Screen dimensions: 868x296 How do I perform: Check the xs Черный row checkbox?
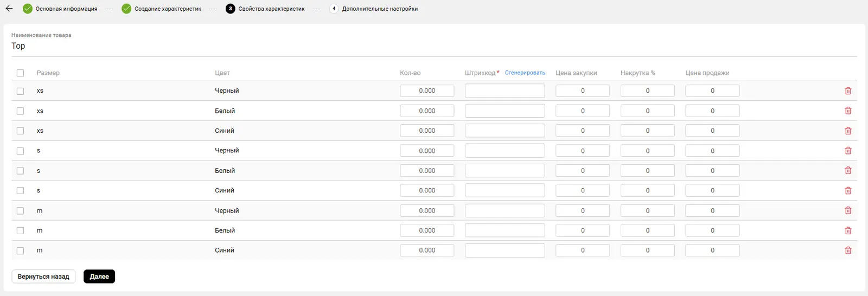(21, 91)
